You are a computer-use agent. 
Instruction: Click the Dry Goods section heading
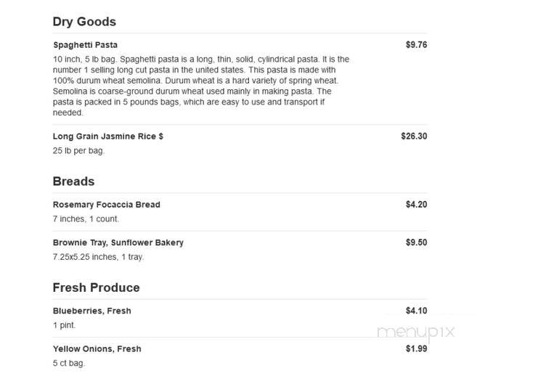click(x=84, y=22)
